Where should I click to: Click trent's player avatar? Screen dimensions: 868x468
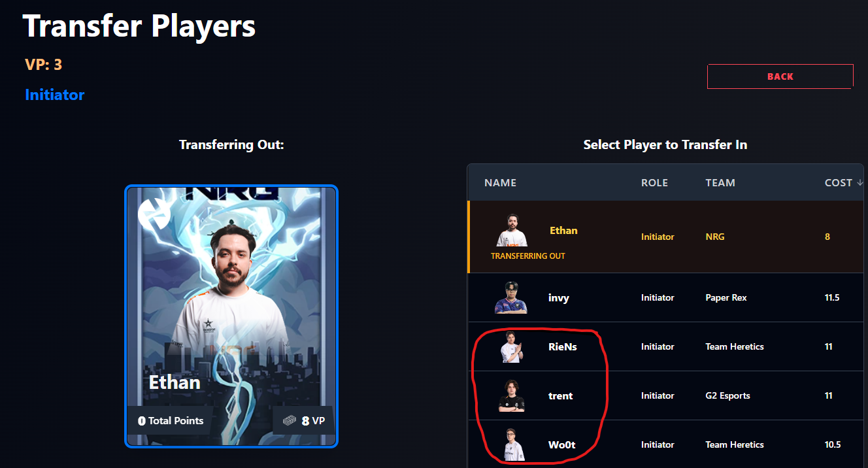tap(511, 395)
